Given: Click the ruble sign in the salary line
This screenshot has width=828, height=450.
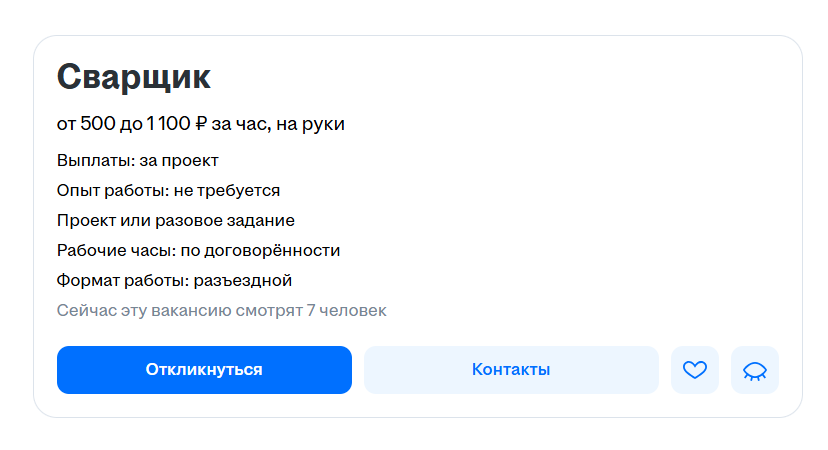Looking at the screenshot, I should (x=201, y=124).
